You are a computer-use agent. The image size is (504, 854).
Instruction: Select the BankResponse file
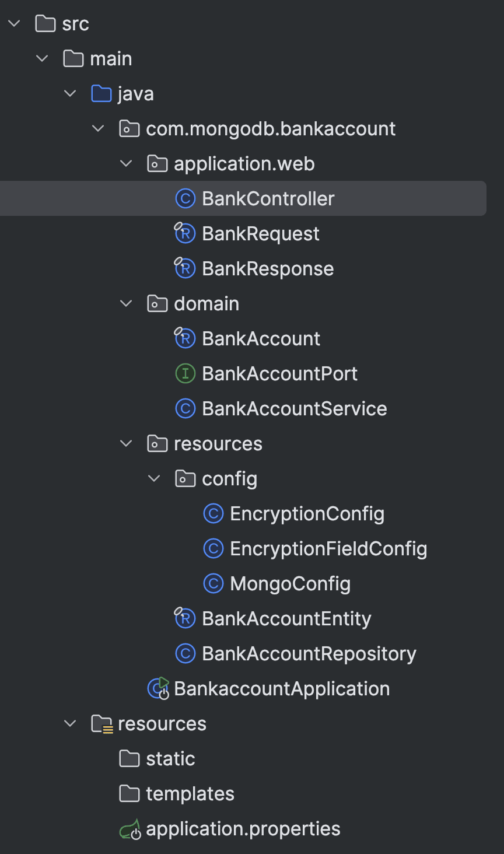[x=267, y=269]
